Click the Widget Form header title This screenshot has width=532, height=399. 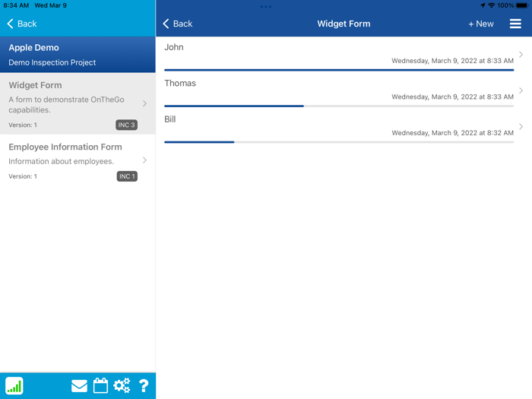pyautogui.click(x=344, y=24)
